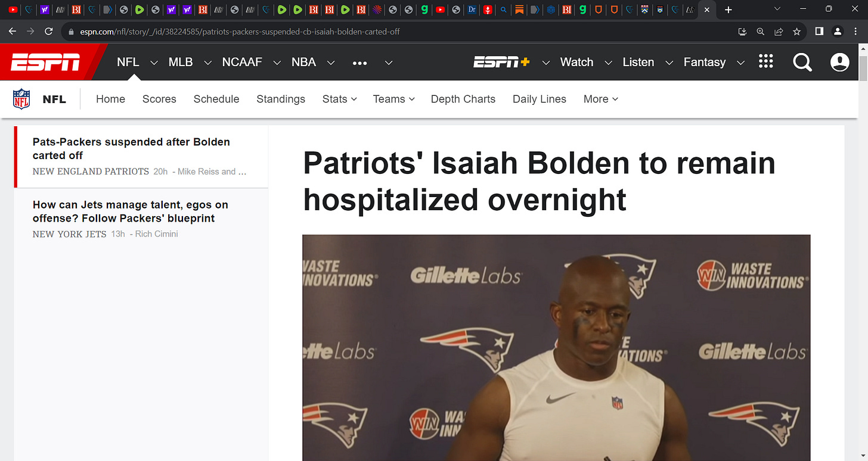This screenshot has height=461, width=868.
Task: Open the Teams dropdown in NFL sub-navigation
Action: (394, 99)
